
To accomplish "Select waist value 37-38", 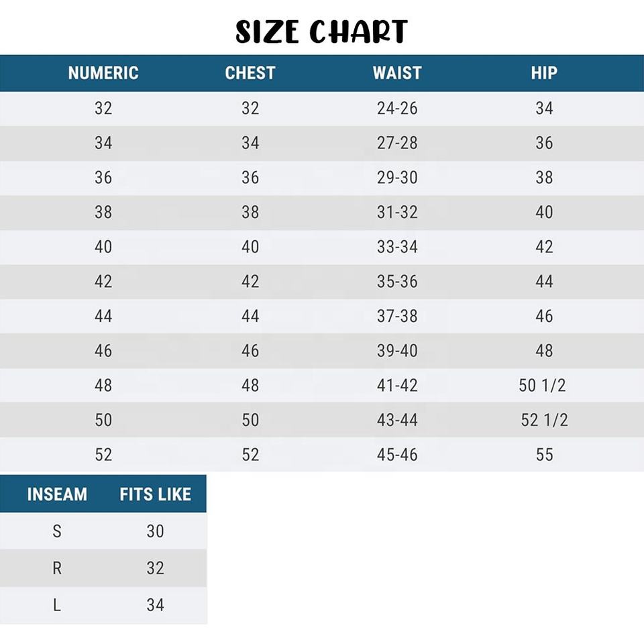I will tap(397, 316).
